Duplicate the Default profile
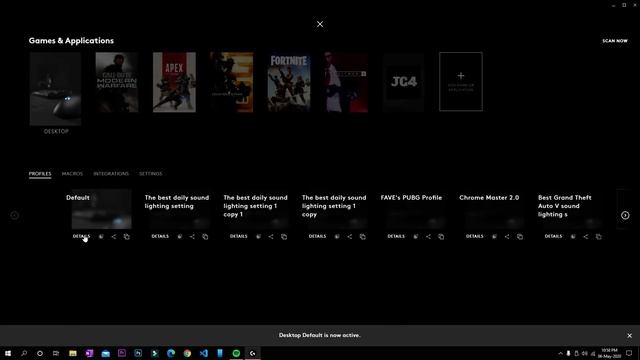640x360 pixels. (x=127, y=236)
